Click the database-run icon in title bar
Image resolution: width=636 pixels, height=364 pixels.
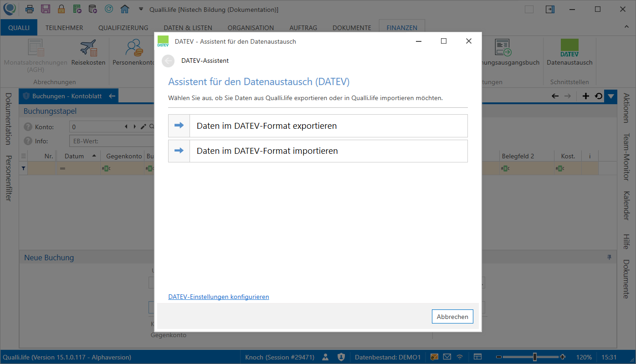coord(92,9)
